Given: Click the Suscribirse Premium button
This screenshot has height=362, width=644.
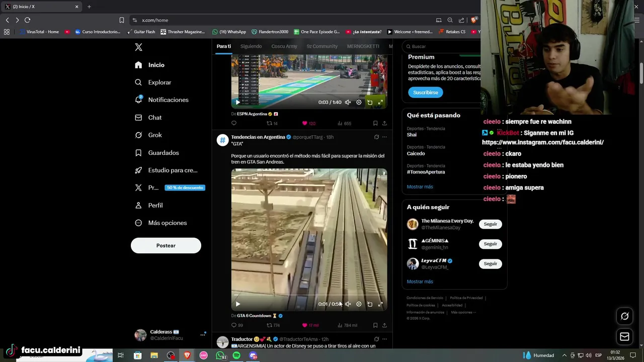Looking at the screenshot, I should point(426,93).
